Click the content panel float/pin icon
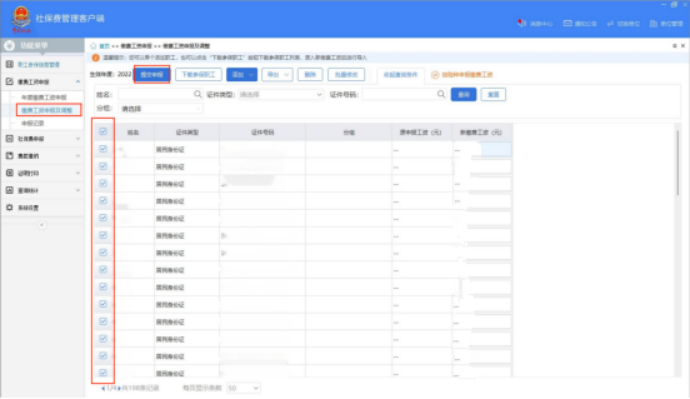This screenshot has width=690, height=399. click(x=675, y=46)
